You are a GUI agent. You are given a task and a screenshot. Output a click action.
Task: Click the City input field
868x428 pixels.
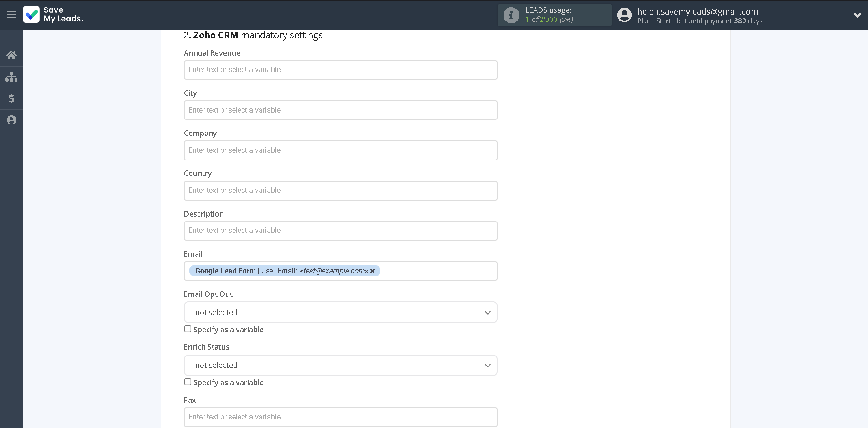[340, 110]
